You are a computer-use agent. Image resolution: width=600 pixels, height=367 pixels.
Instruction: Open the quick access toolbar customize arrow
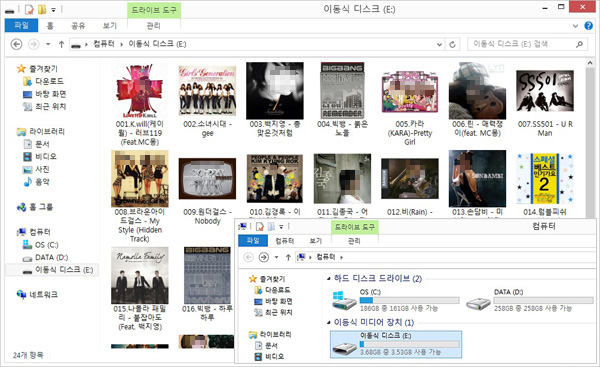[53, 10]
